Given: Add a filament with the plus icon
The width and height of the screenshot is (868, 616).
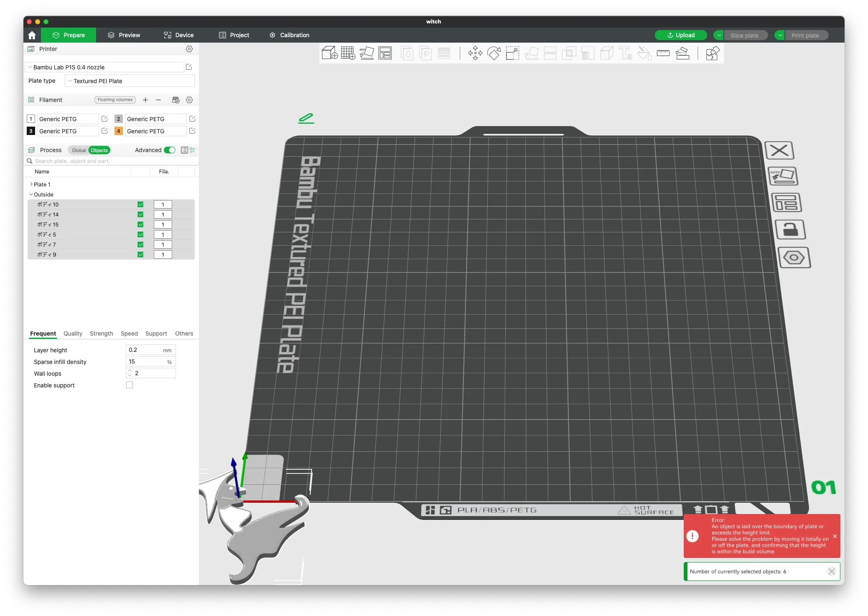Looking at the screenshot, I should point(145,100).
